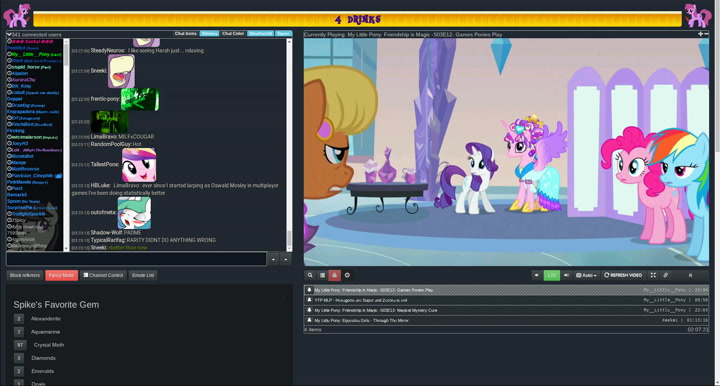This screenshot has width=720, height=386.
Task: Toggle the red Fancy Mode button
Action: click(62, 275)
